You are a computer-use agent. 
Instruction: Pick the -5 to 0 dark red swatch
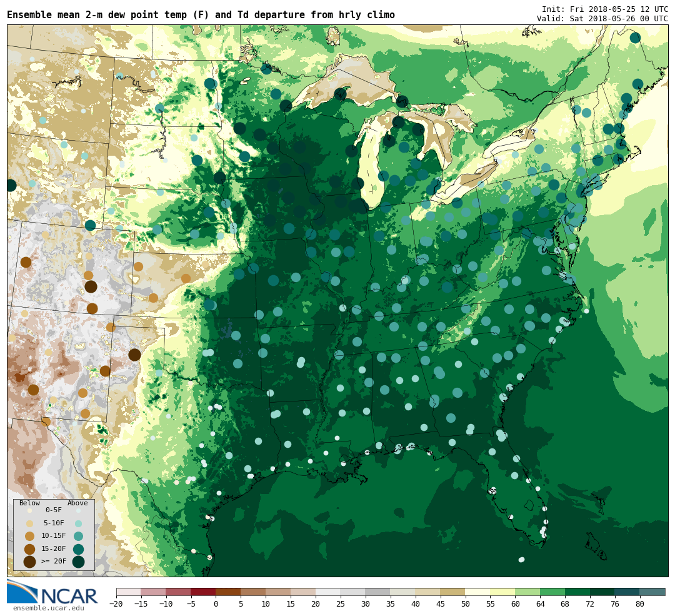(204, 592)
